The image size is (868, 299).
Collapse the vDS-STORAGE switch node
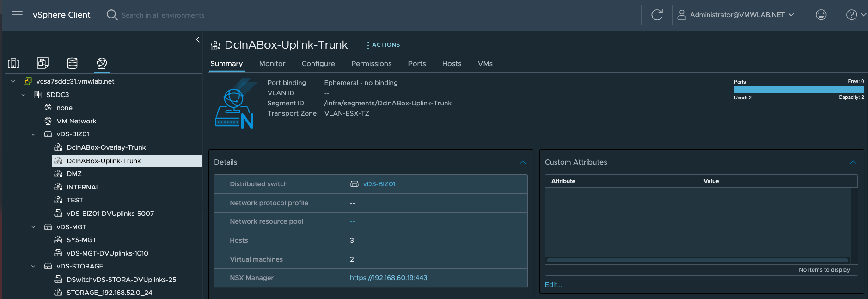pyautogui.click(x=33, y=266)
